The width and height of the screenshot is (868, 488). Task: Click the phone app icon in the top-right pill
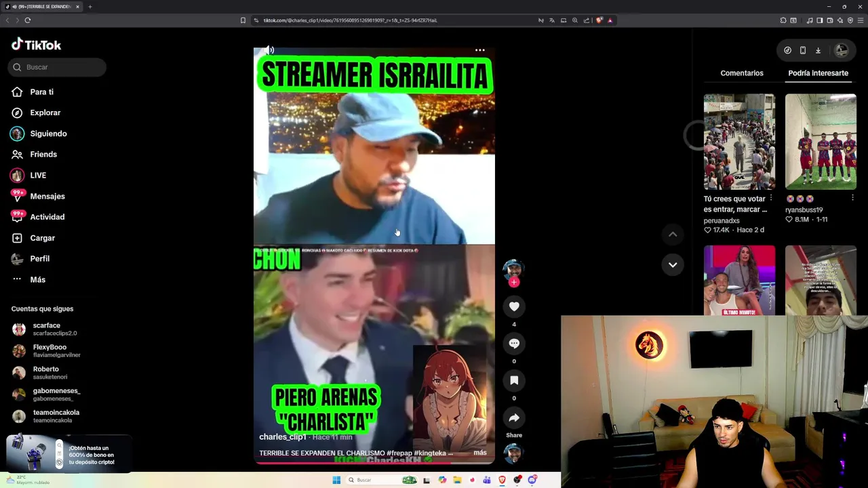pos(803,50)
